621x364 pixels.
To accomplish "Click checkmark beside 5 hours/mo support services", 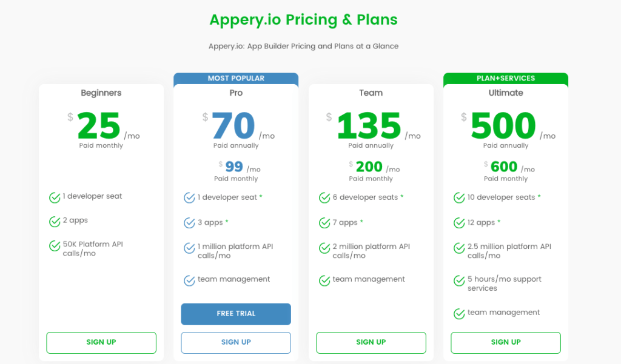I will click(x=459, y=280).
